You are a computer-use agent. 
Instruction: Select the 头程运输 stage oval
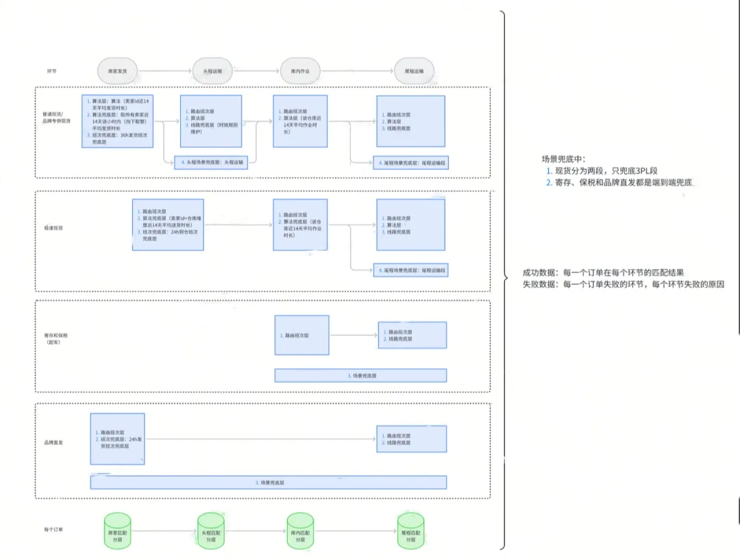tap(212, 71)
